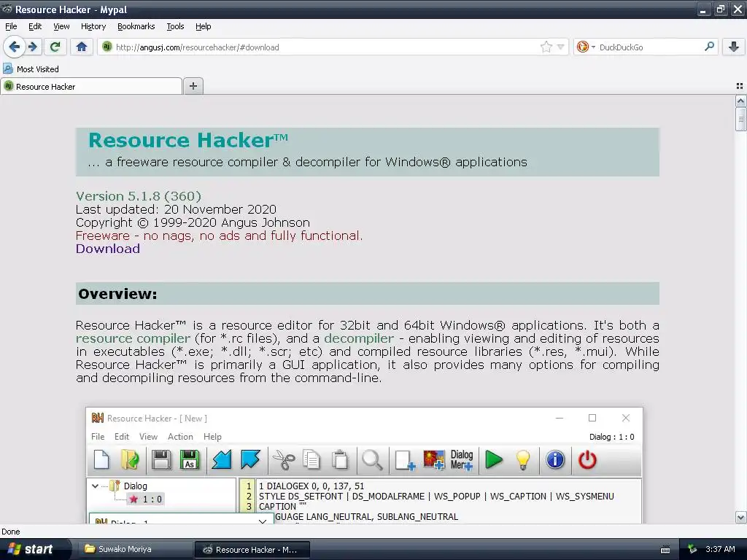This screenshot has width=747, height=560.
Task: Click the Cut scissors icon
Action: [x=284, y=460]
